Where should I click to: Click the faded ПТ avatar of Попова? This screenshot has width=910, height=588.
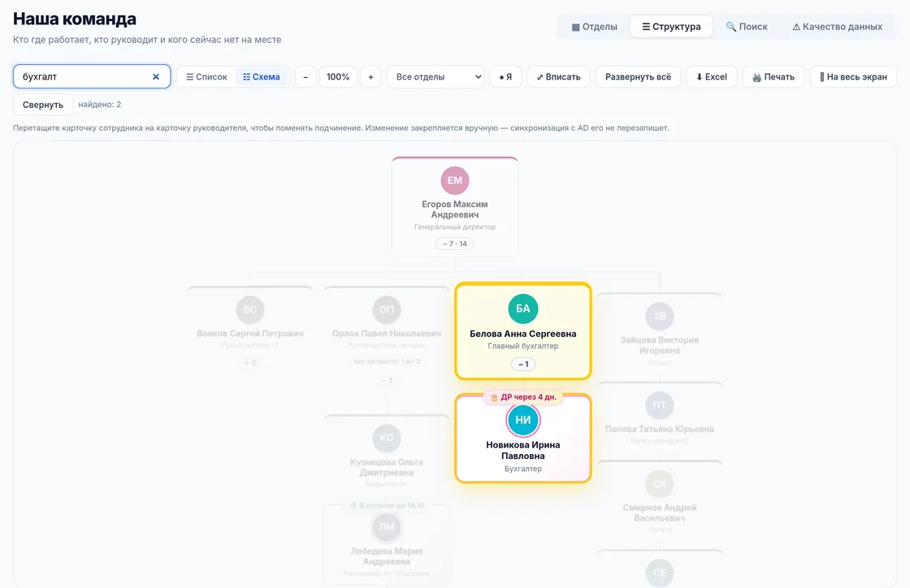[x=659, y=405]
